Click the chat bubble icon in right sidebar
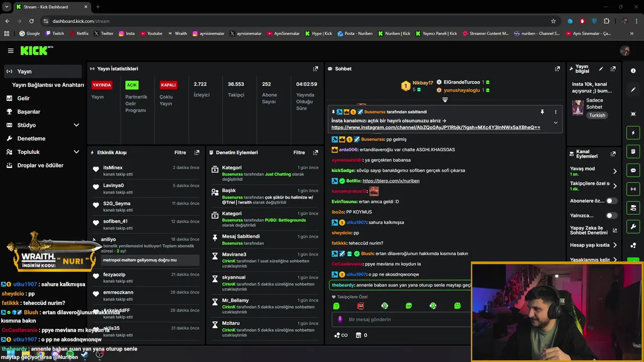 633,170
